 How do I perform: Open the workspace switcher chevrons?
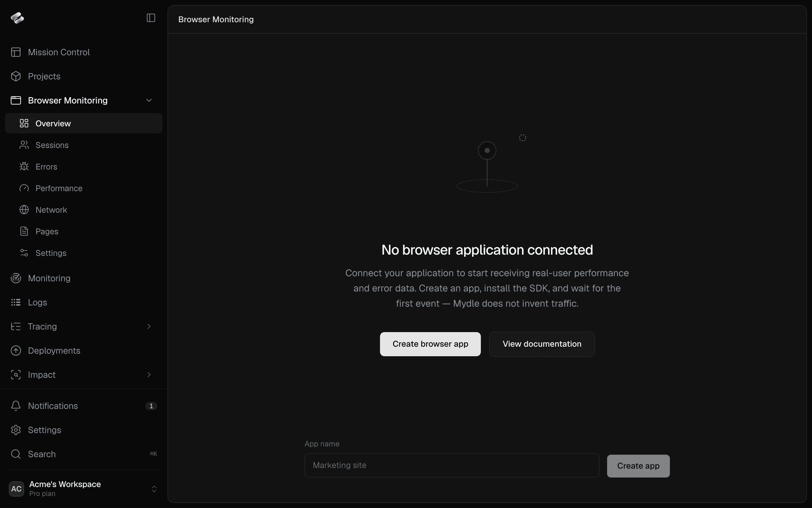point(154,489)
